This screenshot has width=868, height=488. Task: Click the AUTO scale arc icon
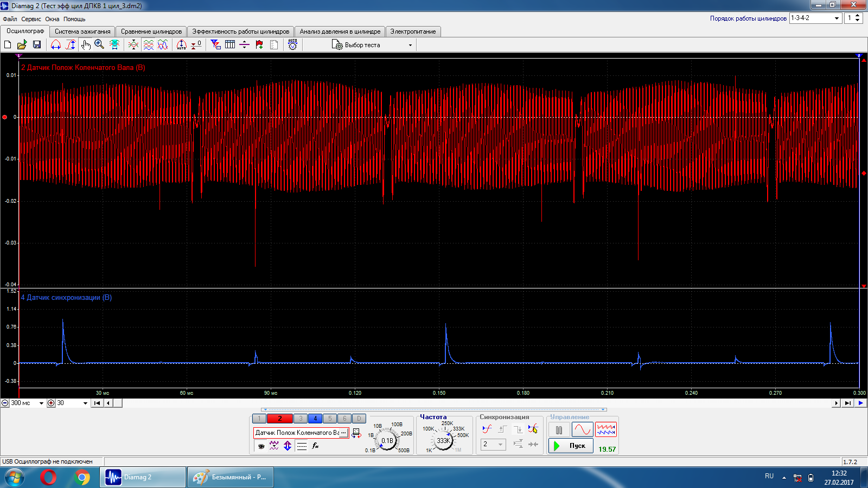182,44
